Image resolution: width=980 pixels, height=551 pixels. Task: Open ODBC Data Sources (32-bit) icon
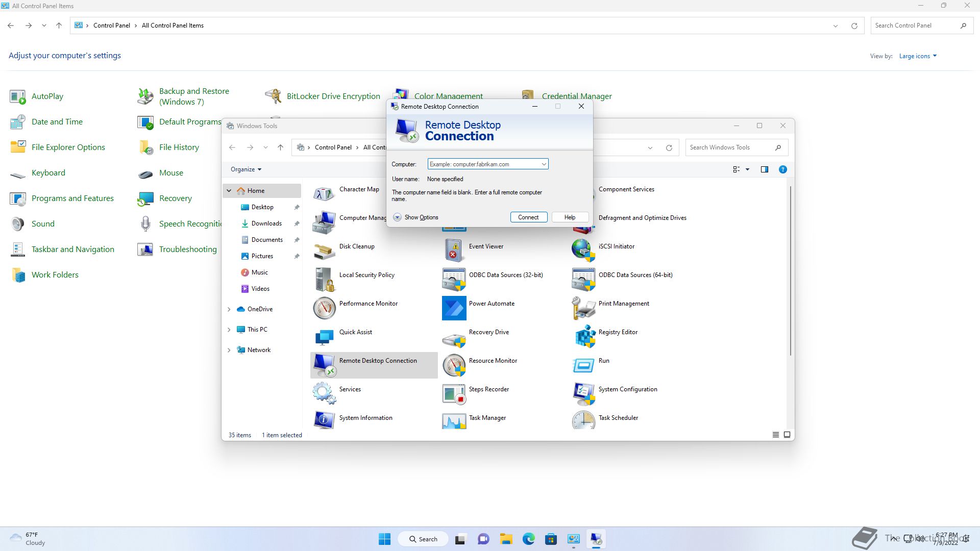454,280
